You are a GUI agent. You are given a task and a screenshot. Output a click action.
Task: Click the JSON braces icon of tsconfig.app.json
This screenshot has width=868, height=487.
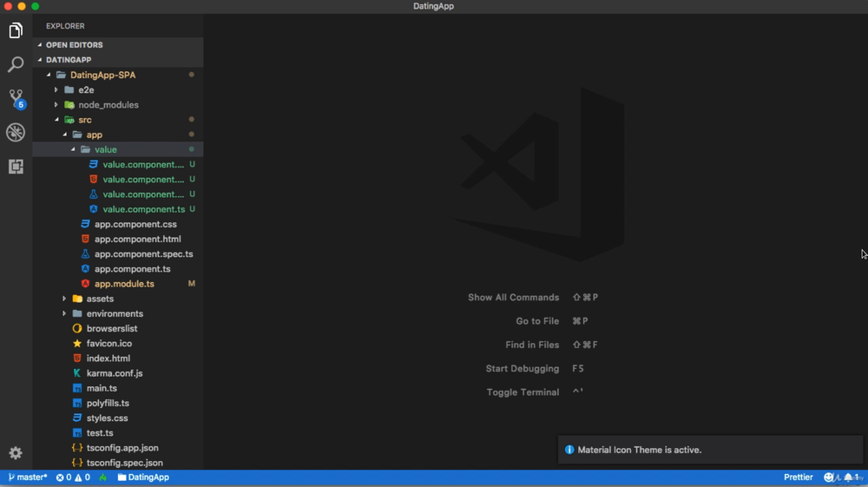77,448
